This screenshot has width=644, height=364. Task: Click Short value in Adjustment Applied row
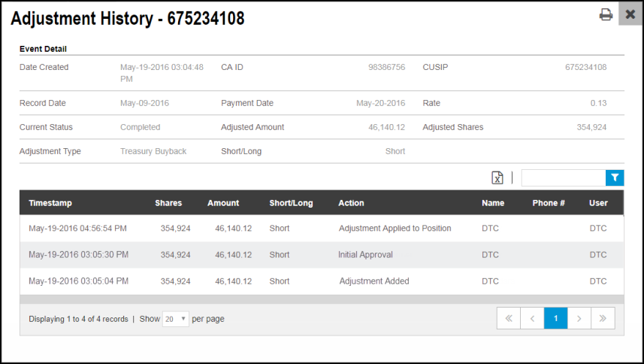click(280, 229)
